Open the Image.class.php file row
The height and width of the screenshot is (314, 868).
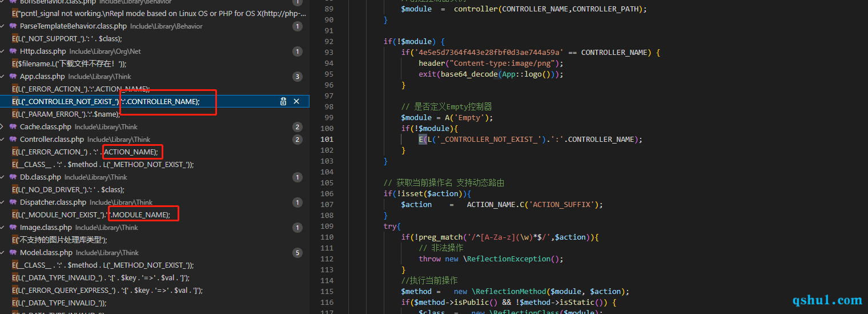(154, 228)
